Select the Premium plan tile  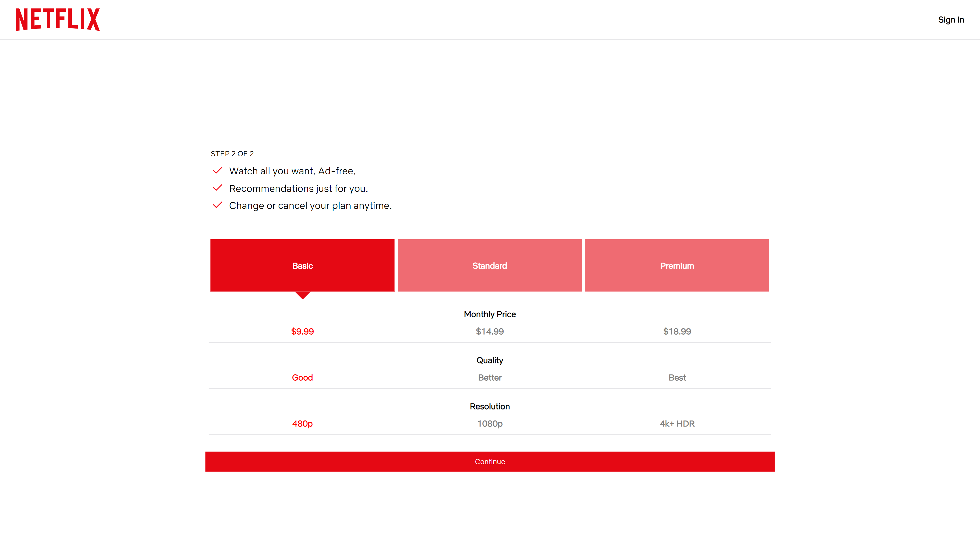point(677,265)
